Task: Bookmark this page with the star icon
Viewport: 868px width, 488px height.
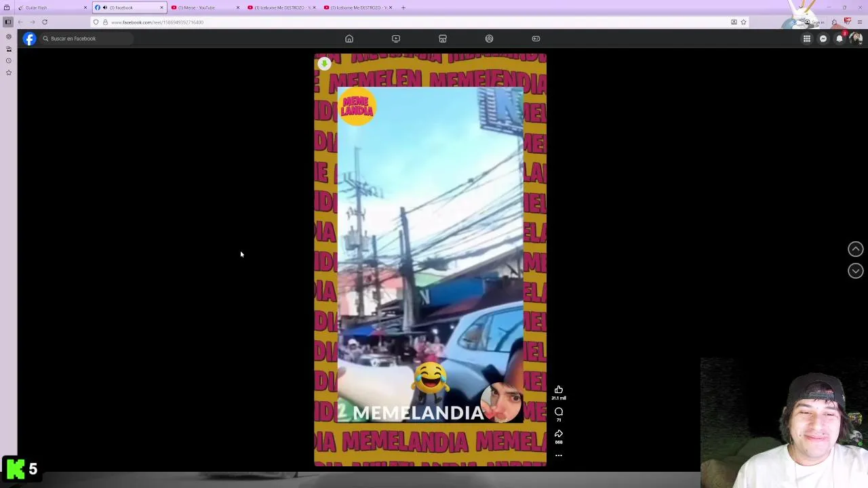Action: point(743,22)
